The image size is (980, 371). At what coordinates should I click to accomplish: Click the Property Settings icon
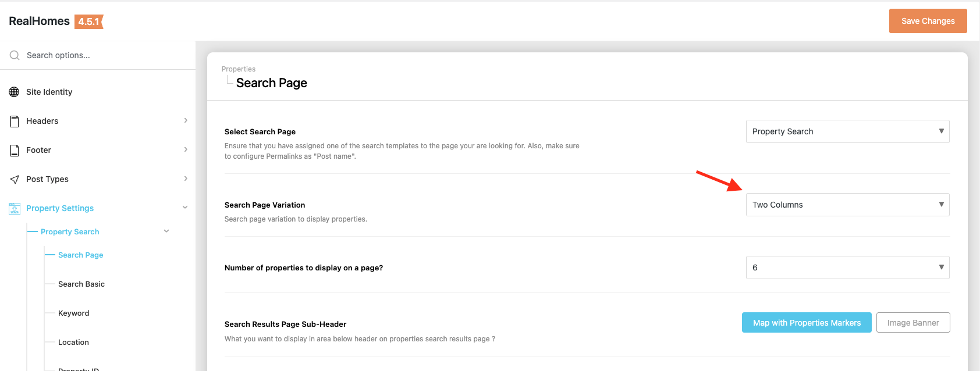15,208
